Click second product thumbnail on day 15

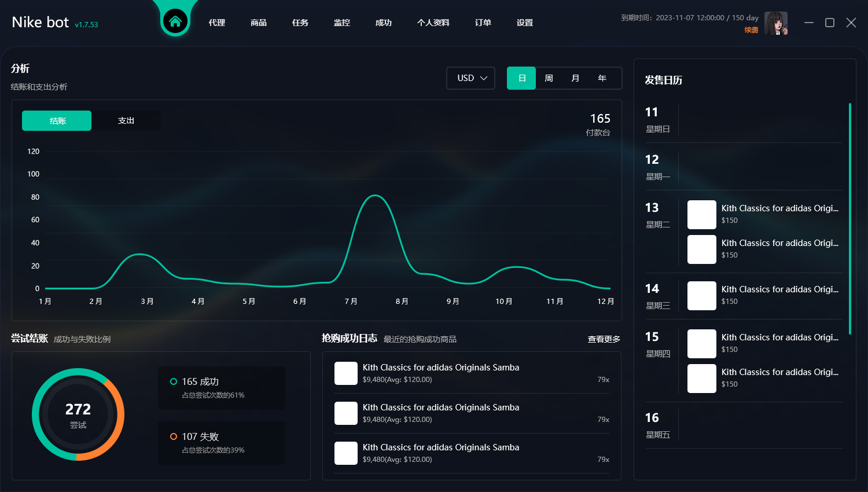coord(702,379)
